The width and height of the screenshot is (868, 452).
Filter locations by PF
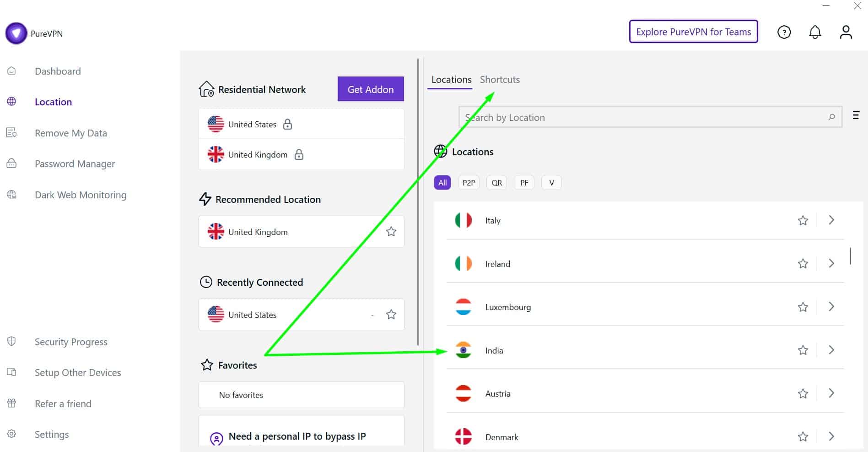pos(524,183)
